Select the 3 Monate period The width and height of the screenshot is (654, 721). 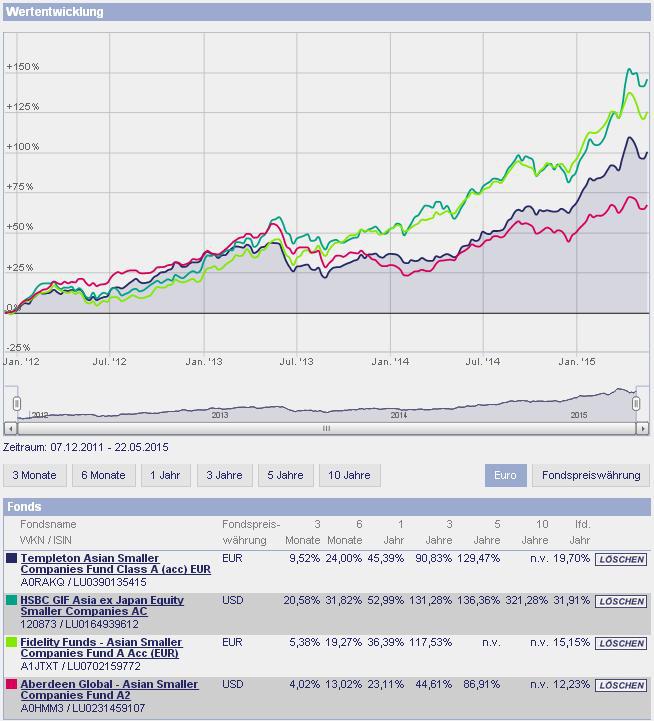pos(34,475)
